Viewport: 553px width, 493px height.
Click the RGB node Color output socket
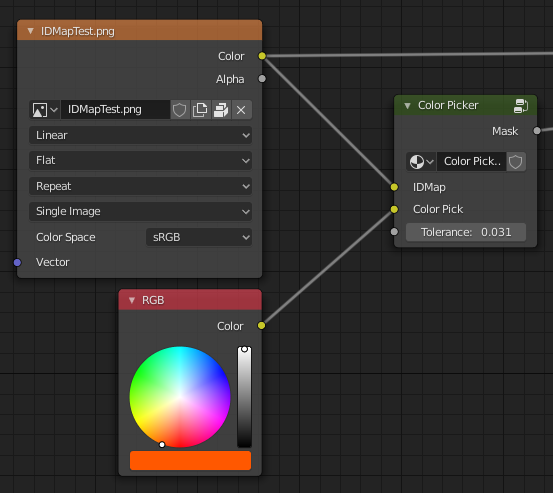click(x=261, y=325)
